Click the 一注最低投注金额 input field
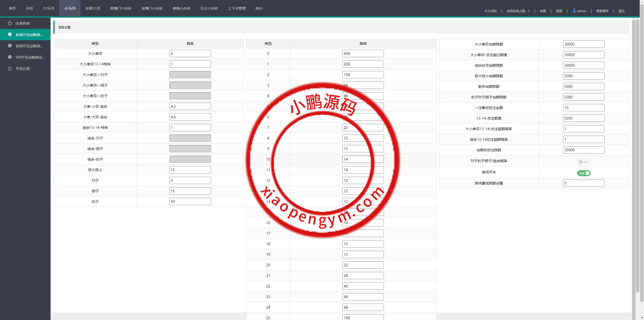The width and height of the screenshot is (644, 320). pyautogui.click(x=583, y=108)
